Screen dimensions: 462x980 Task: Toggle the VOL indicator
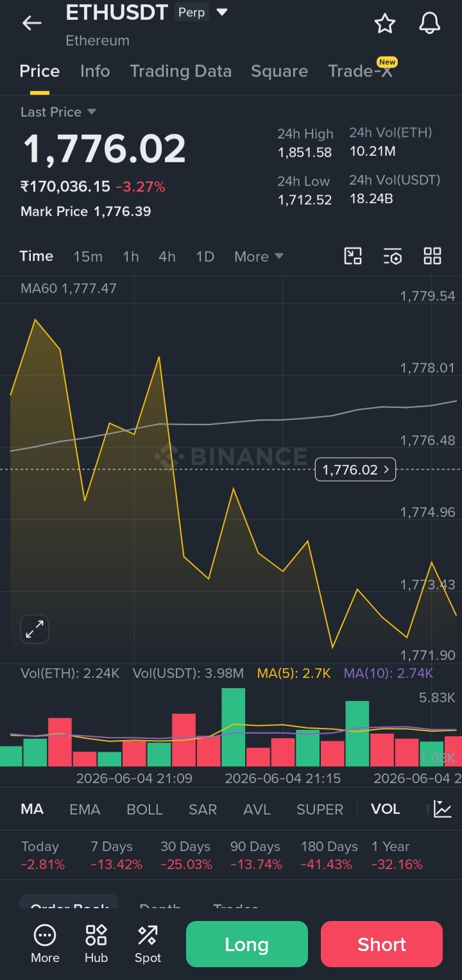click(385, 809)
